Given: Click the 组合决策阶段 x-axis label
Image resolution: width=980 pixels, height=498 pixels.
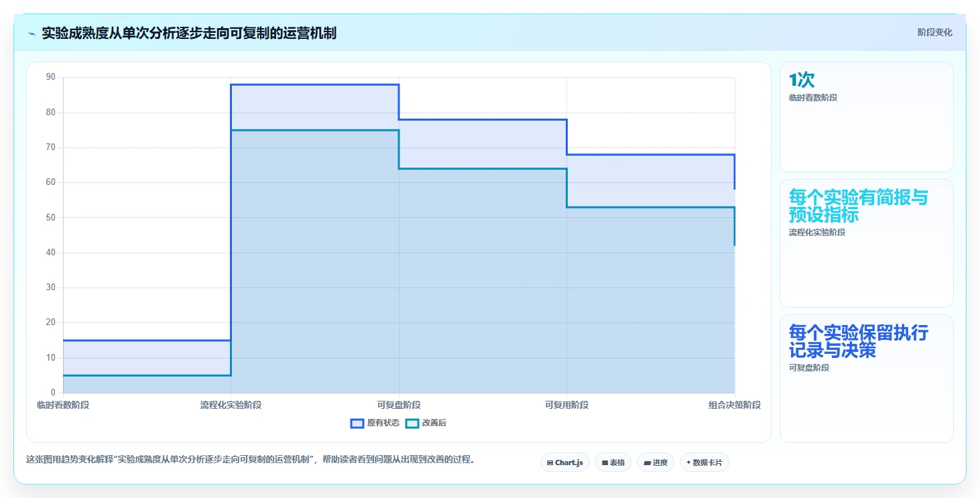Looking at the screenshot, I should [735, 405].
